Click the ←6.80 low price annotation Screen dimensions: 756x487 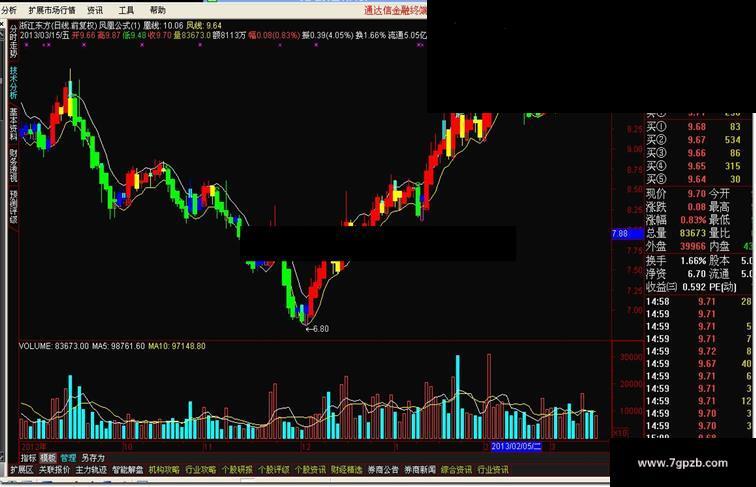click(x=317, y=329)
